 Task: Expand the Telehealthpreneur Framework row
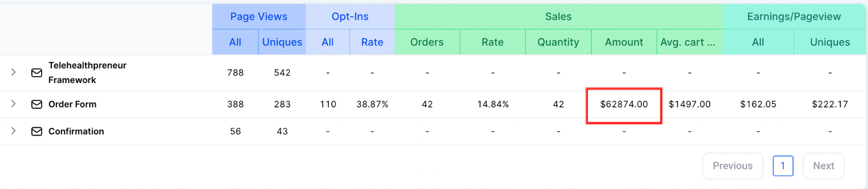pyautogui.click(x=13, y=72)
